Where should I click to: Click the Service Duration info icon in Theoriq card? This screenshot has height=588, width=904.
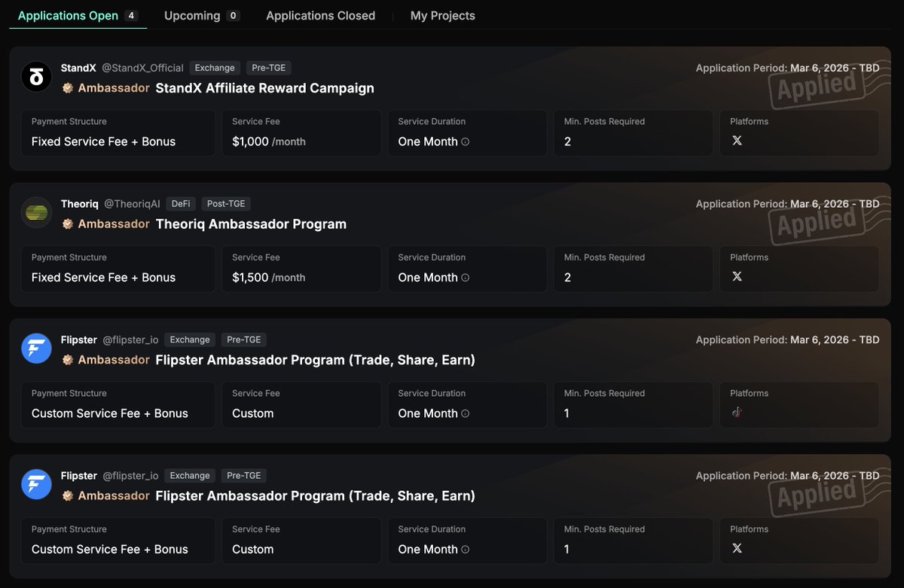[x=465, y=278]
